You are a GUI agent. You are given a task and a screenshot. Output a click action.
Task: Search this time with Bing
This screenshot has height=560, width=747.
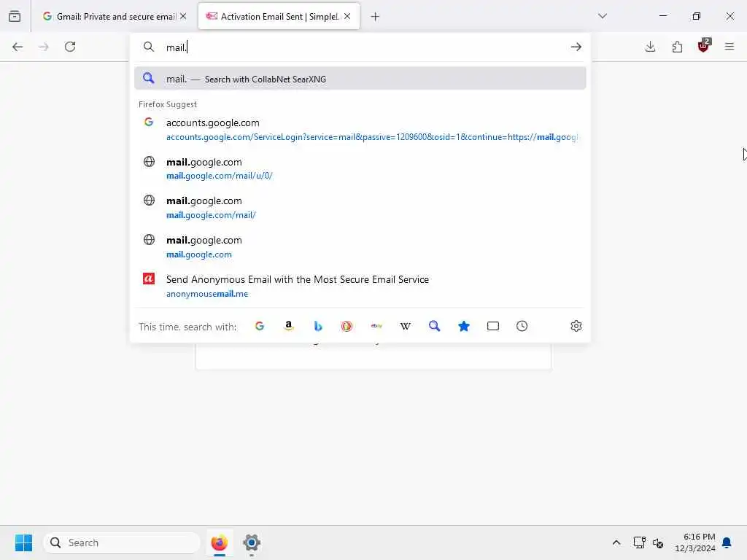tap(318, 326)
